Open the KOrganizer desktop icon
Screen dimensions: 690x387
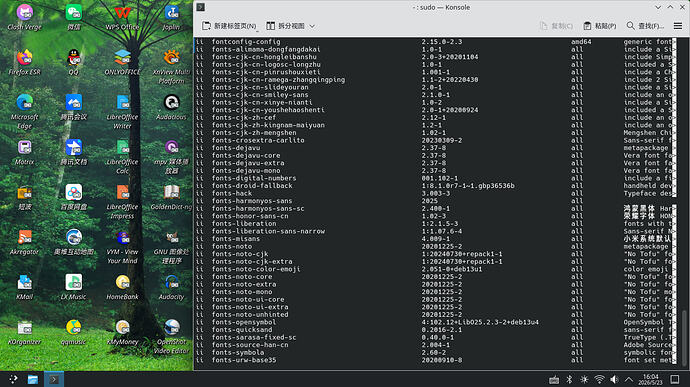click(x=25, y=327)
